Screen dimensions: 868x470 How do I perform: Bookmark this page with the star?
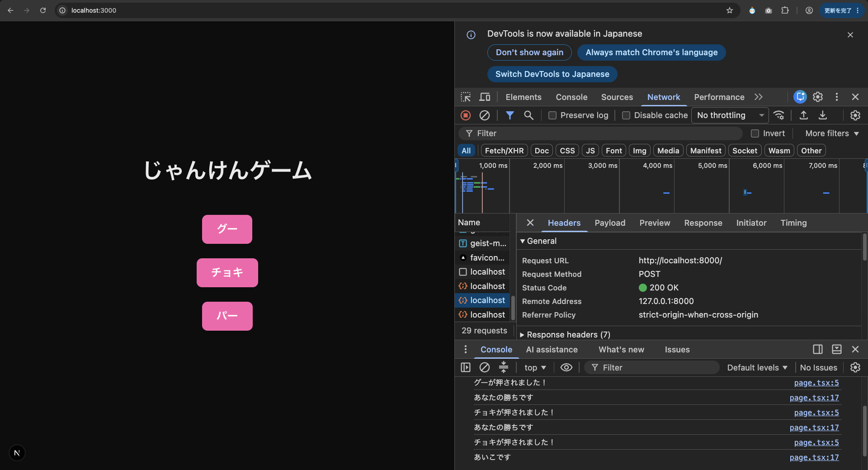[x=730, y=10]
